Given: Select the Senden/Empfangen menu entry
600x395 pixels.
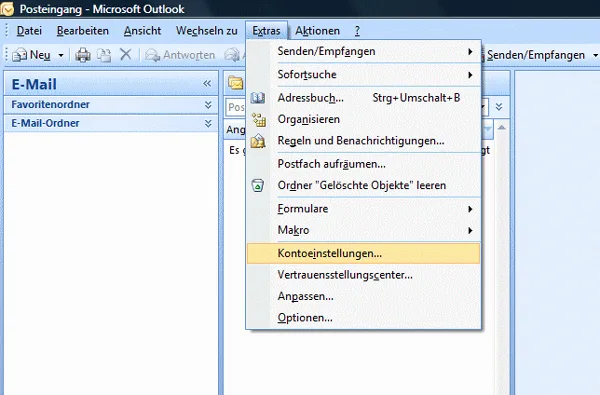Looking at the screenshot, I should point(364,51).
